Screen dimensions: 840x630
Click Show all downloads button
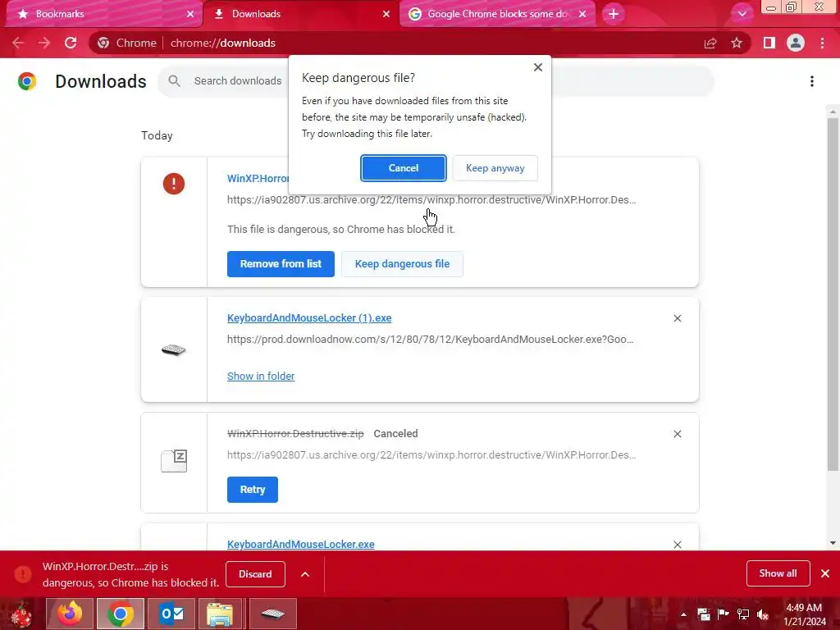pos(778,573)
